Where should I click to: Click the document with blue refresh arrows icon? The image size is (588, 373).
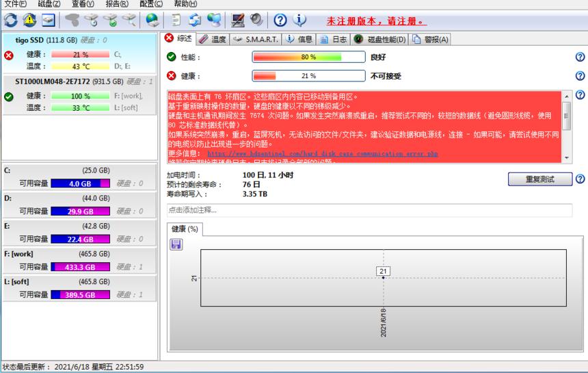pos(195,20)
